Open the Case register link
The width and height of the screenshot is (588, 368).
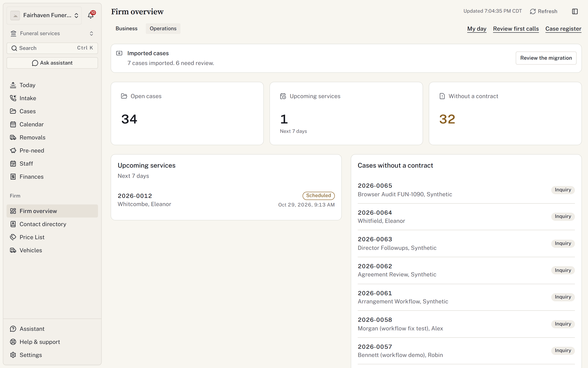point(563,29)
